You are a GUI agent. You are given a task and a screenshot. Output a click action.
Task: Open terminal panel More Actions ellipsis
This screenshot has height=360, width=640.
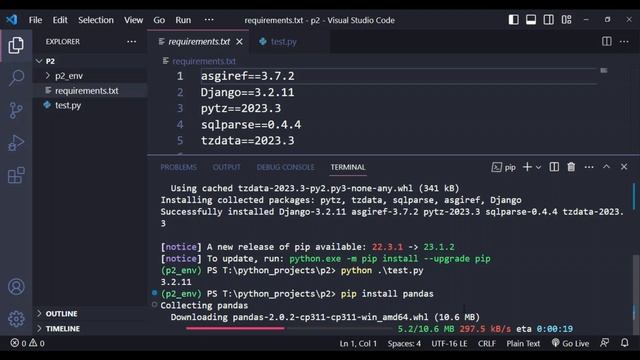coord(589,167)
